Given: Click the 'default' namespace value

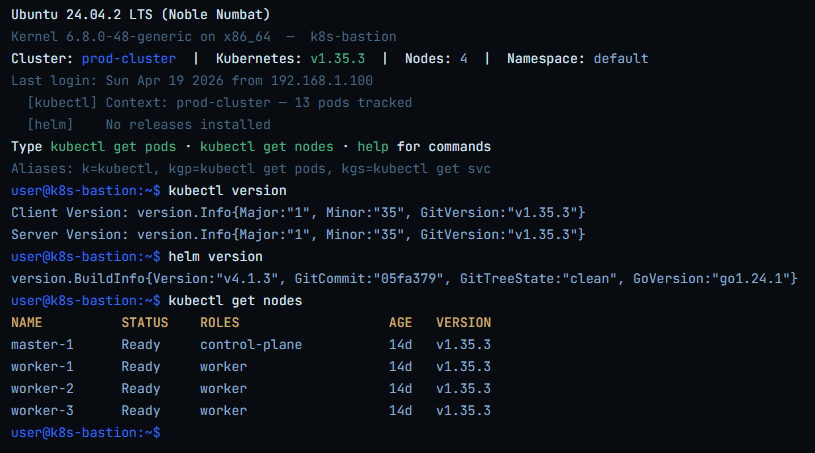Looking at the screenshot, I should coord(621,59).
